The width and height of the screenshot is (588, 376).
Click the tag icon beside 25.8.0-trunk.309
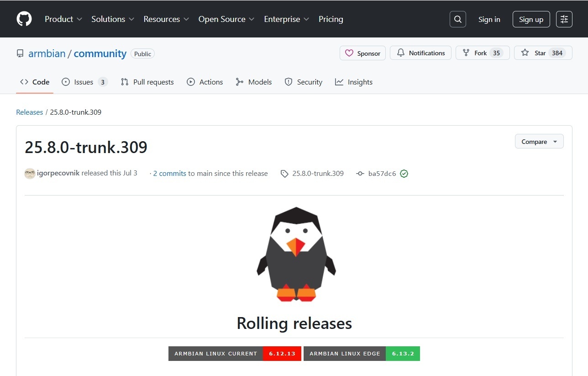coord(284,174)
